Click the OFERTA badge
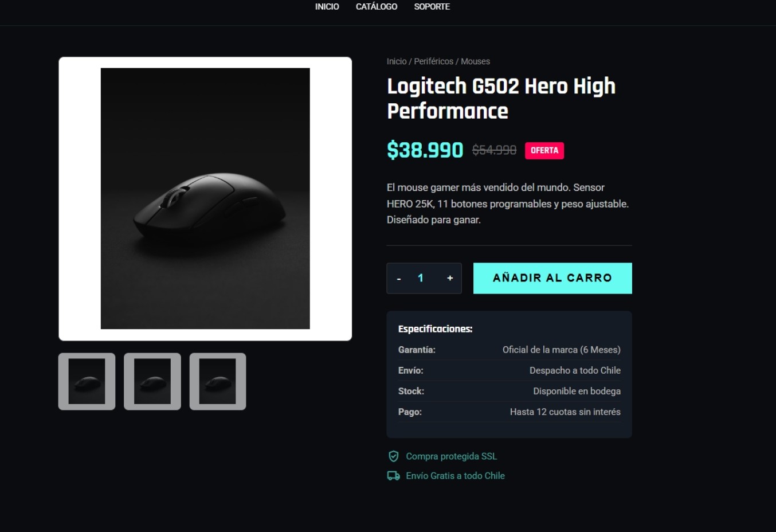The width and height of the screenshot is (776, 532). click(543, 150)
